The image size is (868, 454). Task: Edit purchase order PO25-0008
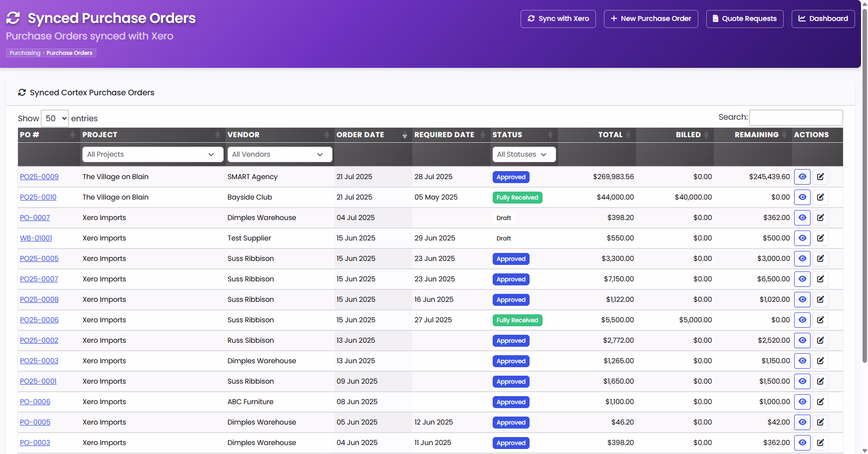(820, 299)
